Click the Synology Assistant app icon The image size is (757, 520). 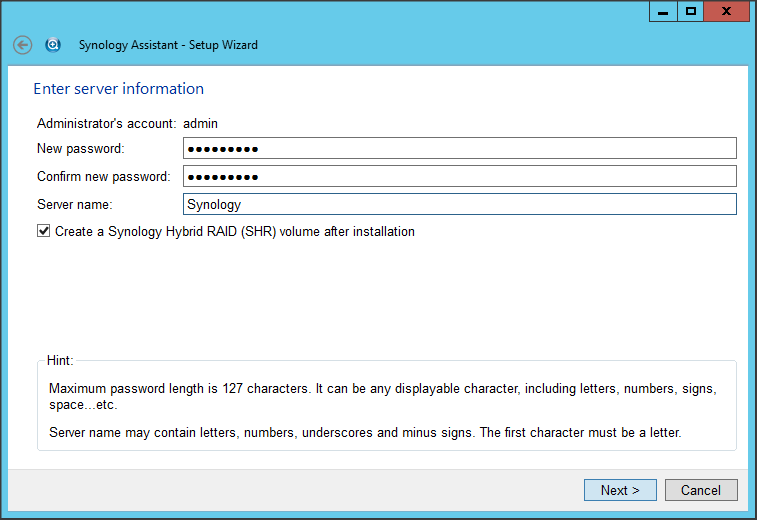point(53,45)
